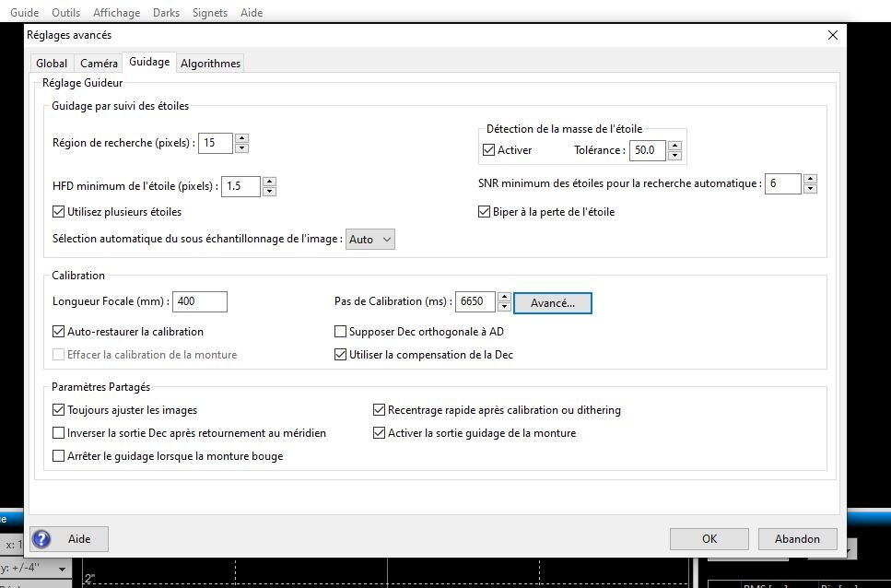Open the y: +/-4" scale dropdown

click(x=34, y=568)
